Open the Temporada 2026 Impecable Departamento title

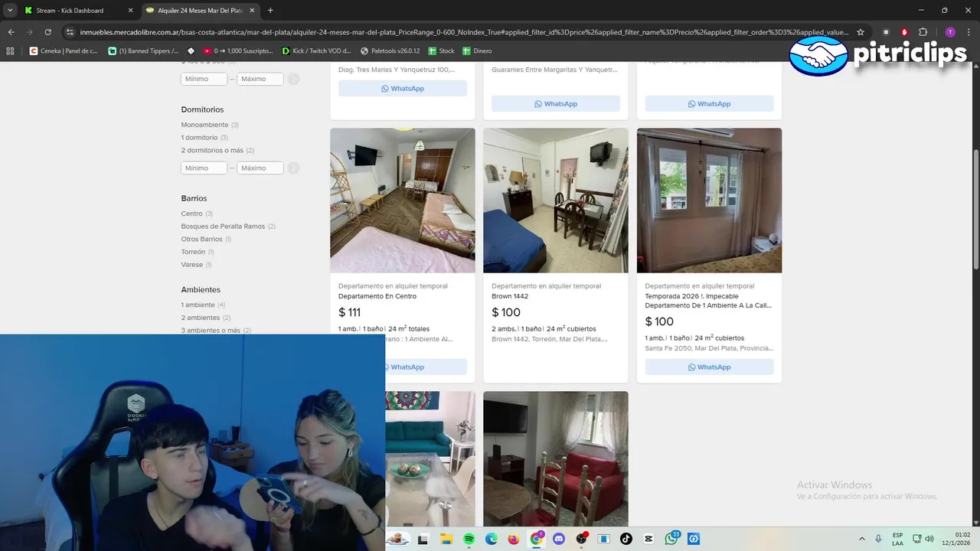tap(708, 301)
